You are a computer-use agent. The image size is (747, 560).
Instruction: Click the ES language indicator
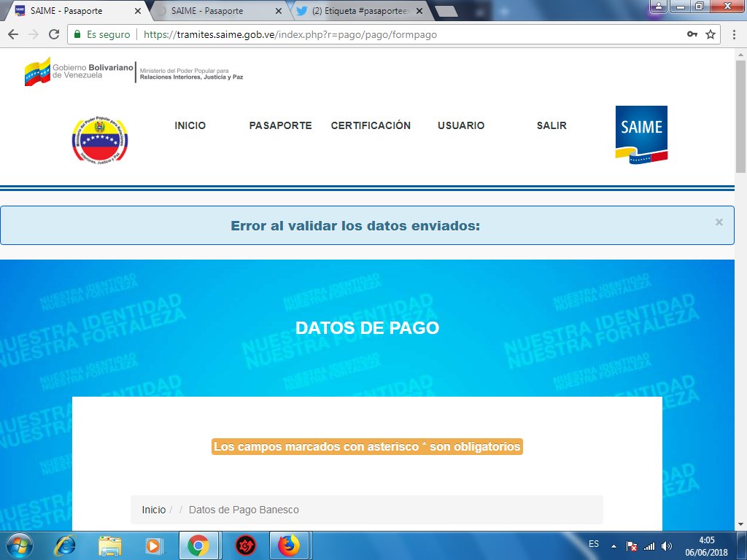click(x=594, y=544)
